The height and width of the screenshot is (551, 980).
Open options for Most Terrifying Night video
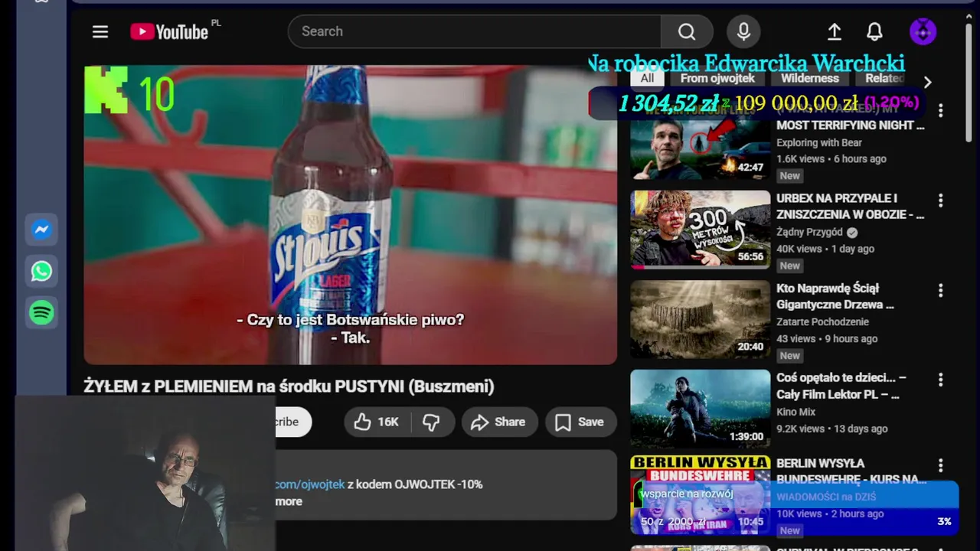coord(940,111)
